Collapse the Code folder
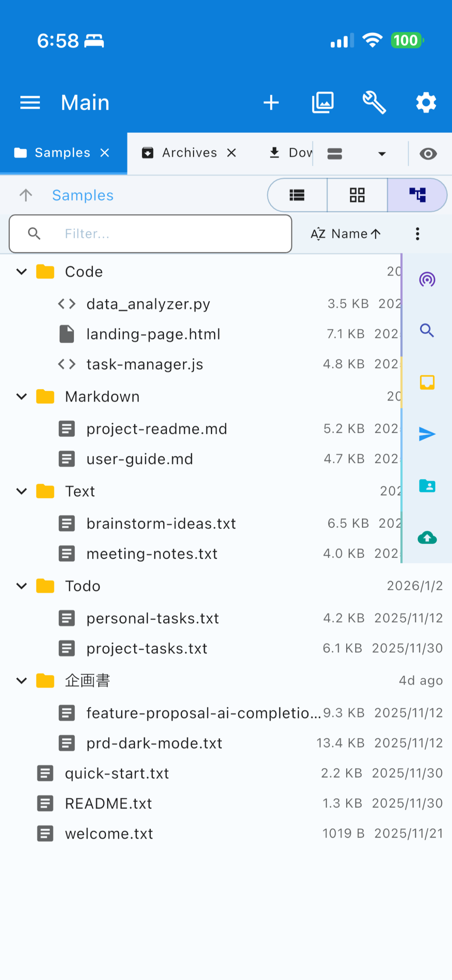 point(22,272)
